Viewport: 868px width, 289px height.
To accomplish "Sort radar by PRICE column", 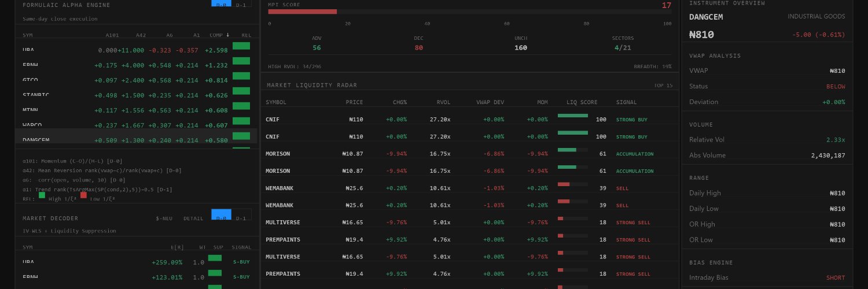I will tap(354, 102).
